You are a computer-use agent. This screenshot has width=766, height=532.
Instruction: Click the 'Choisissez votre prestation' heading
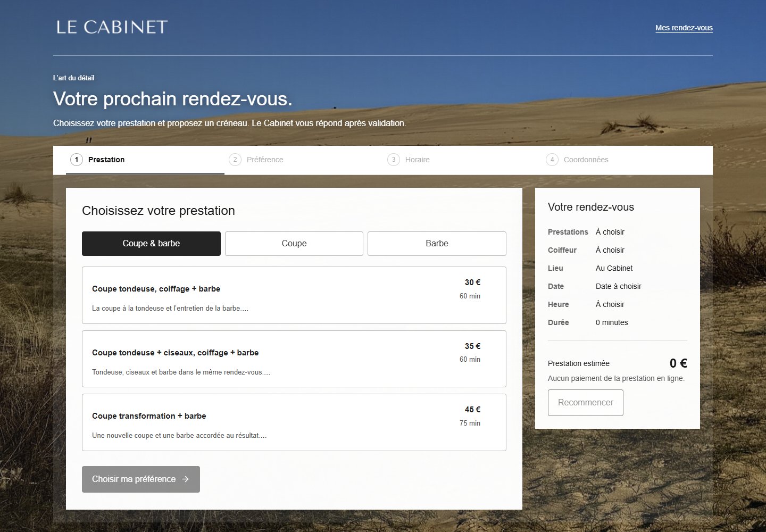pos(159,211)
